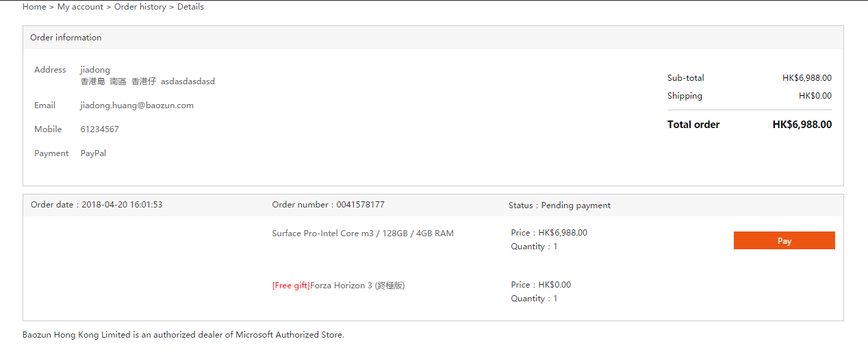Click the Order information section header

(433, 38)
